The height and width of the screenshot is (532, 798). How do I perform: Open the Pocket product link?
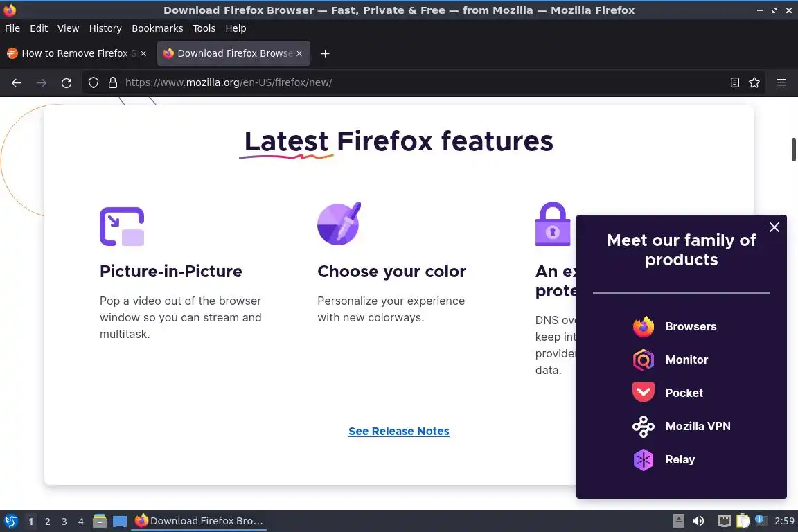point(684,393)
